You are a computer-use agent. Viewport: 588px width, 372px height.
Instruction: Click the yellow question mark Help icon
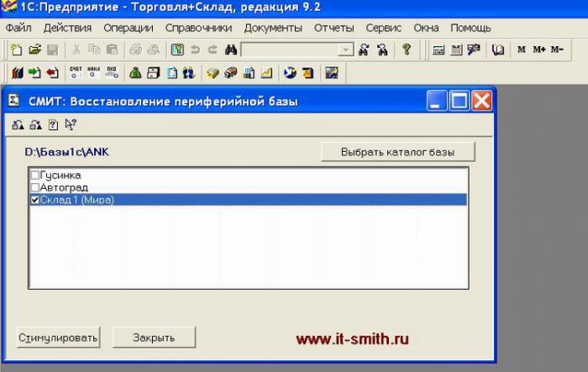coord(406,50)
